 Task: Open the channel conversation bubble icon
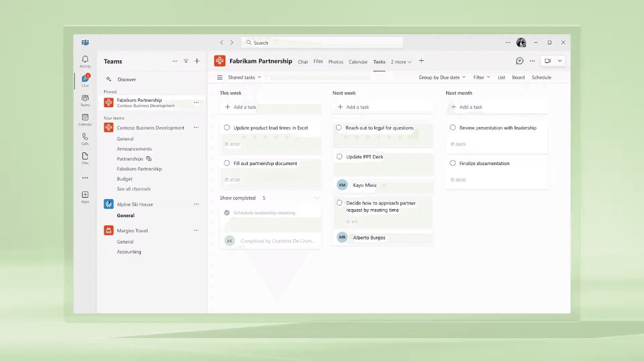[519, 61]
